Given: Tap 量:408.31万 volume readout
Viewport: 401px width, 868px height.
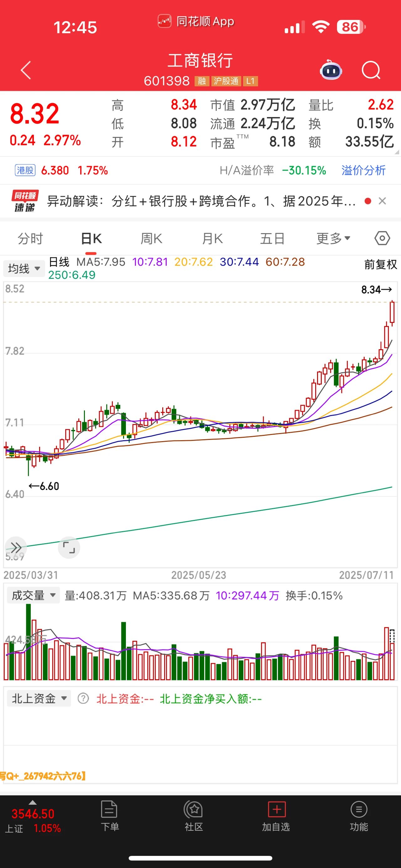Looking at the screenshot, I should coord(96,595).
